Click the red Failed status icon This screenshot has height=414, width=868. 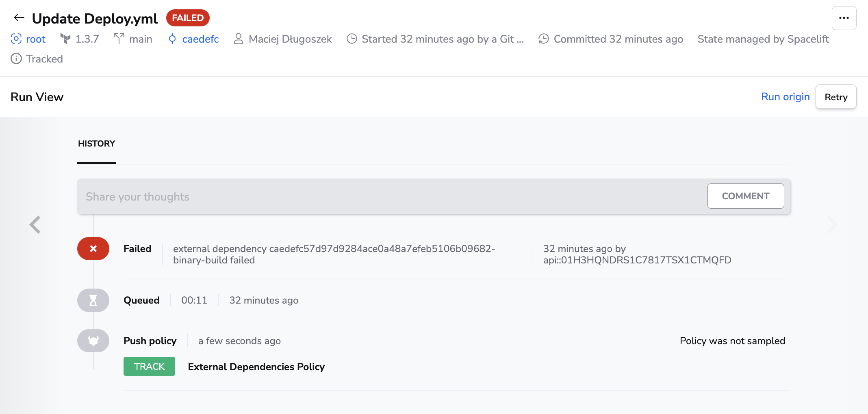[93, 249]
